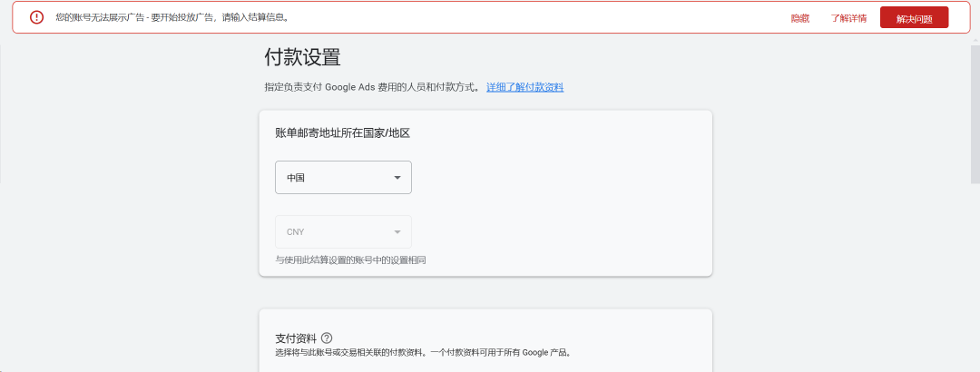Click the help icon beside 支付资料
The width and height of the screenshot is (980, 372).
click(x=327, y=338)
